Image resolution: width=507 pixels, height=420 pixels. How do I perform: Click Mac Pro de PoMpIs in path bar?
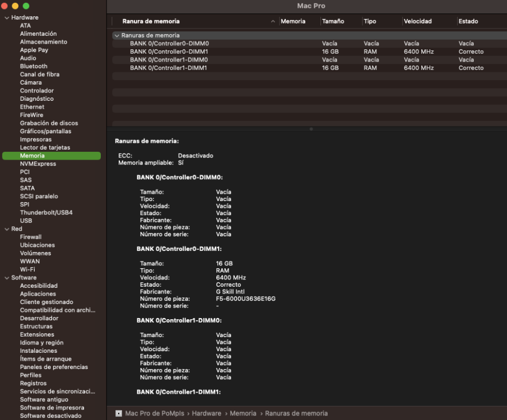click(x=155, y=413)
